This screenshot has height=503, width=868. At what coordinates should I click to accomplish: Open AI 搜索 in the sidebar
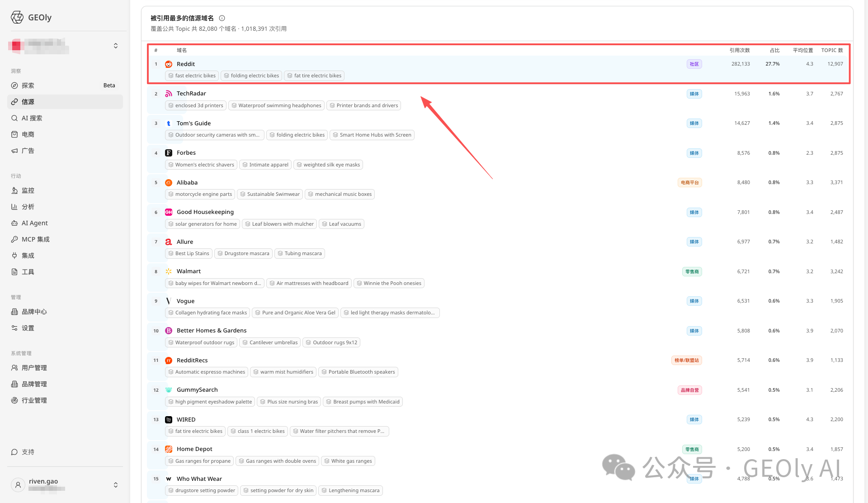tap(65, 118)
